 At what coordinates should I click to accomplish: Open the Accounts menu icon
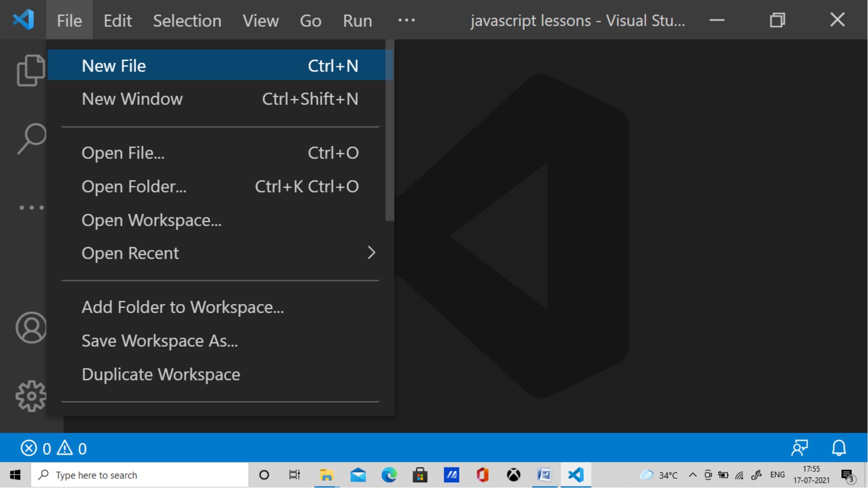pos(31,327)
